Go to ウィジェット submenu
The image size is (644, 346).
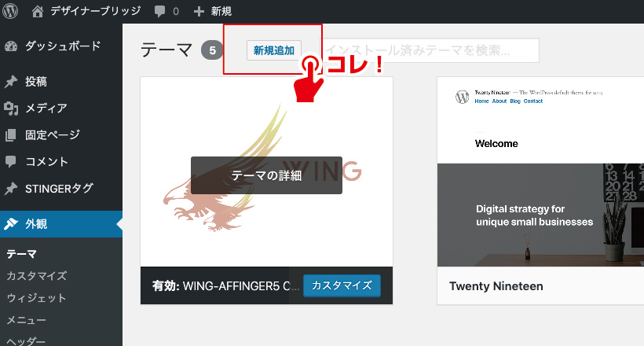click(36, 298)
